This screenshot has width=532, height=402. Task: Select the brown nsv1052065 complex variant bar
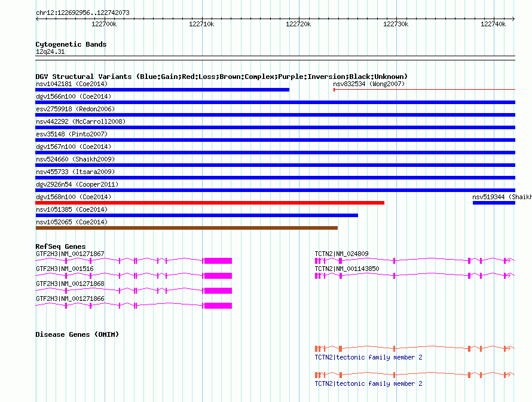pos(186,228)
